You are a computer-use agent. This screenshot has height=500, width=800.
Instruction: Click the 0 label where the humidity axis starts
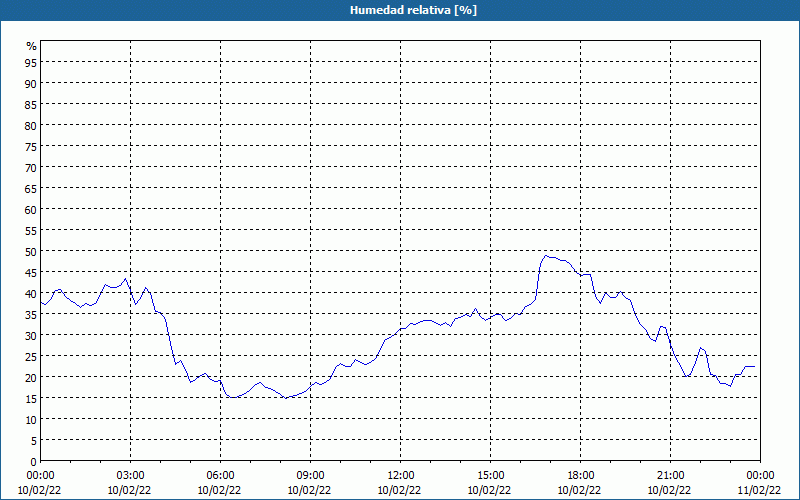tap(34, 462)
